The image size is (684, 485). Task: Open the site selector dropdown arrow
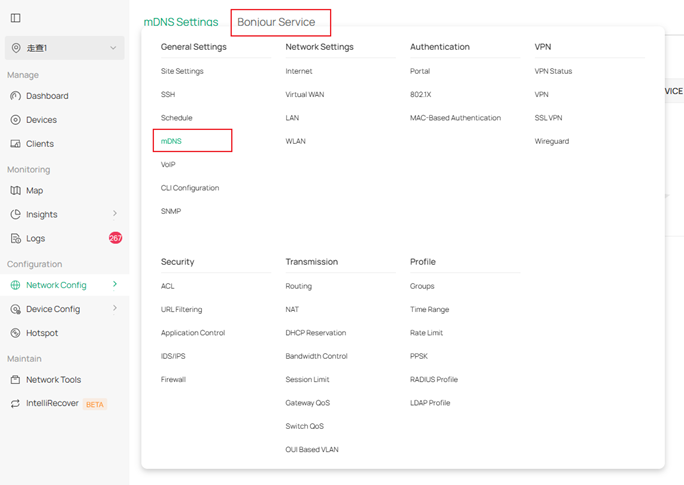point(113,48)
